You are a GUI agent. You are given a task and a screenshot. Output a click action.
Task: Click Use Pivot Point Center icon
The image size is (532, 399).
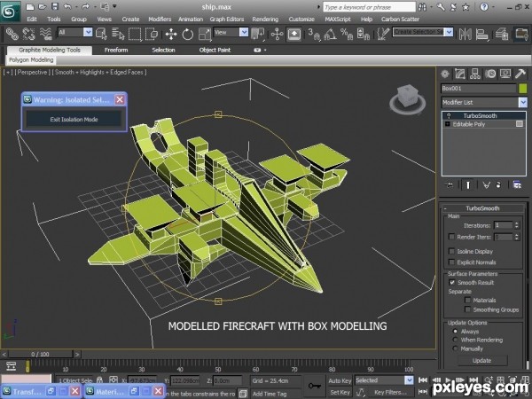pyautogui.click(x=258, y=34)
